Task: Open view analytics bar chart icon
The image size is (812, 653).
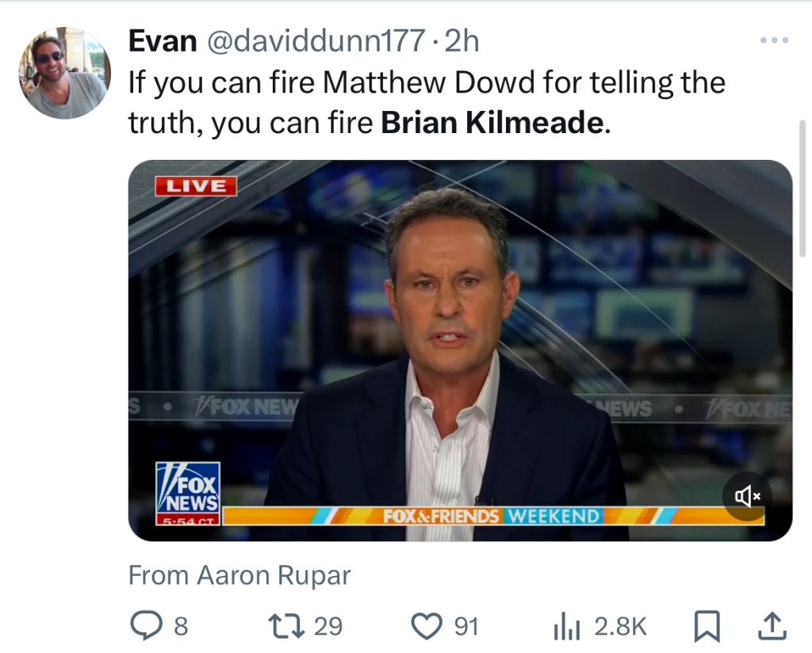Action: pyautogui.click(x=567, y=628)
